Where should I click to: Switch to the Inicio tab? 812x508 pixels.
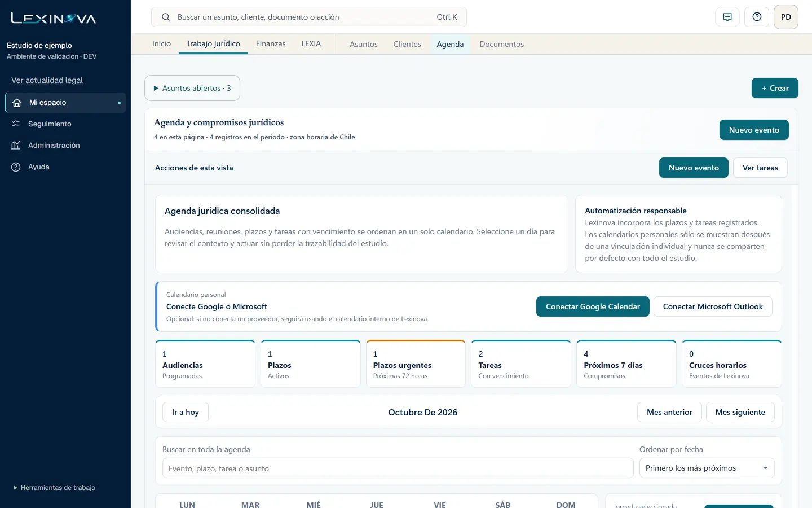coord(161,43)
